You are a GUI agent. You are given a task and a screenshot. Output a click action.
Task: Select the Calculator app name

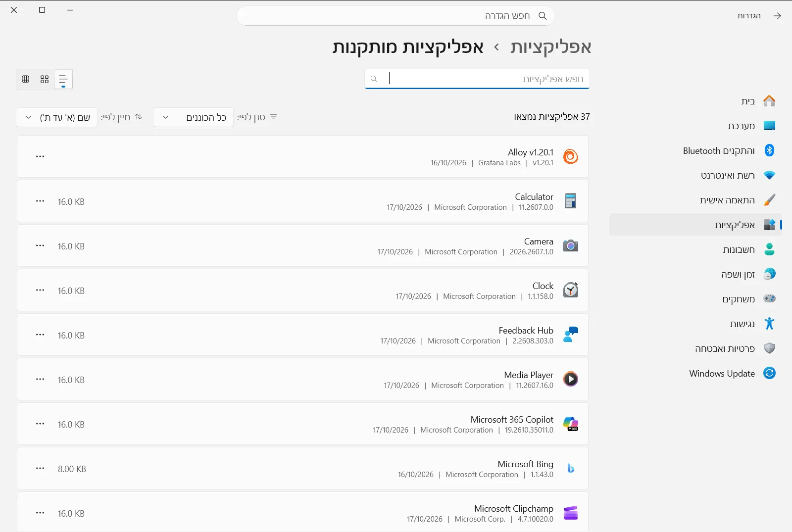(x=534, y=197)
